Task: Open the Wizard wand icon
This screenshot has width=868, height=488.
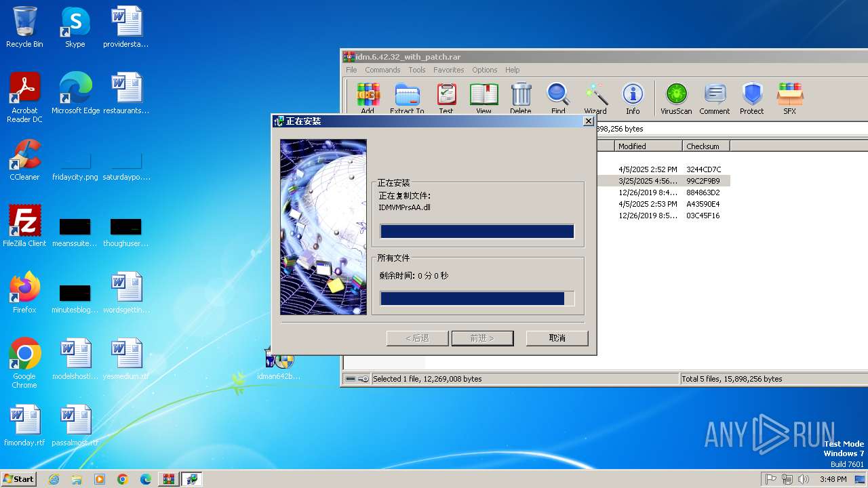Action: [595, 98]
